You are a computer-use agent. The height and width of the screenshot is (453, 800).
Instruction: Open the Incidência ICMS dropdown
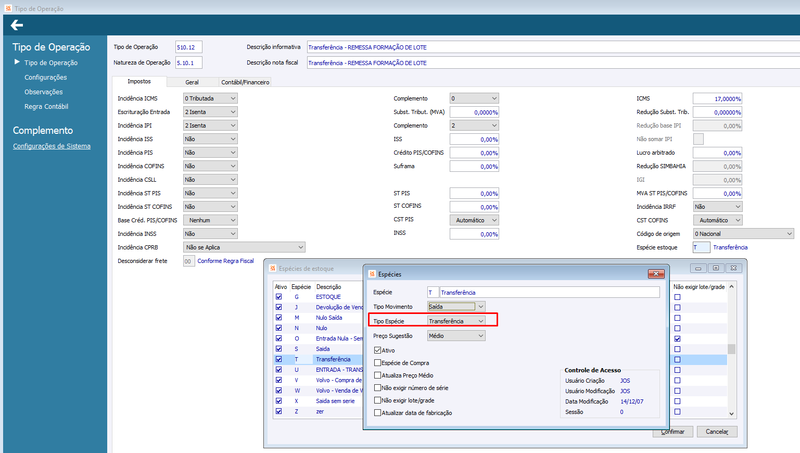point(232,99)
